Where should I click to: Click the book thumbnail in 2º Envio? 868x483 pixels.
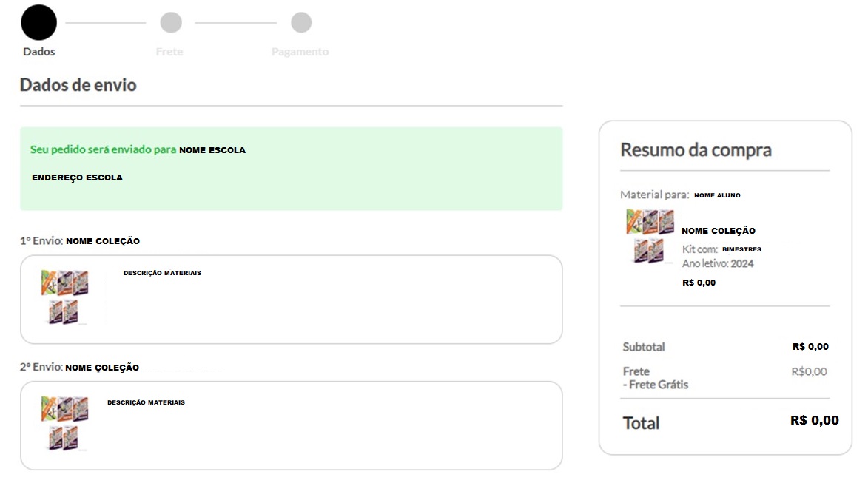(x=65, y=423)
